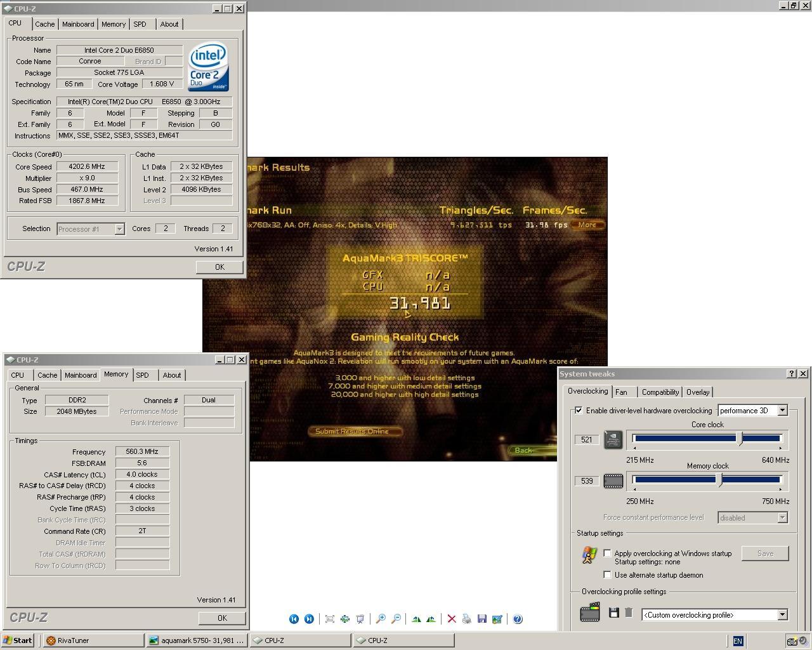Open the Compatibility tab in System tweaks
This screenshot has width=812, height=650.
pyautogui.click(x=660, y=392)
